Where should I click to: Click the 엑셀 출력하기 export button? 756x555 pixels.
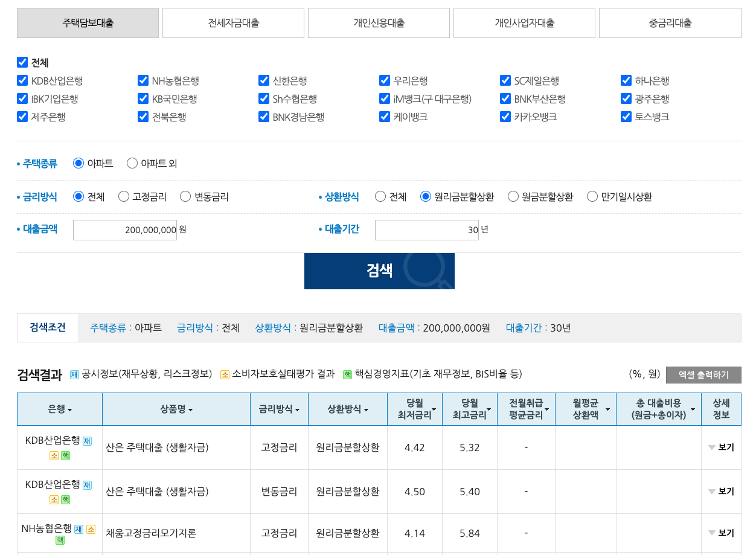[703, 374]
